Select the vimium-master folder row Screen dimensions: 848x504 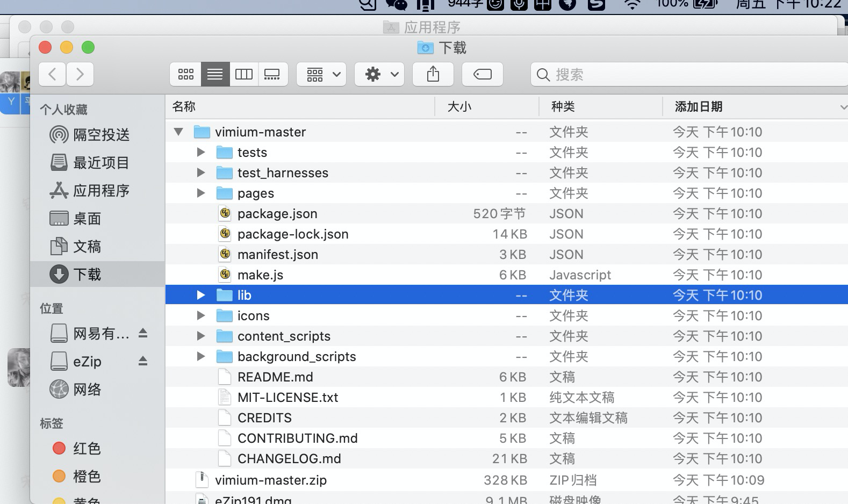pyautogui.click(x=507, y=132)
